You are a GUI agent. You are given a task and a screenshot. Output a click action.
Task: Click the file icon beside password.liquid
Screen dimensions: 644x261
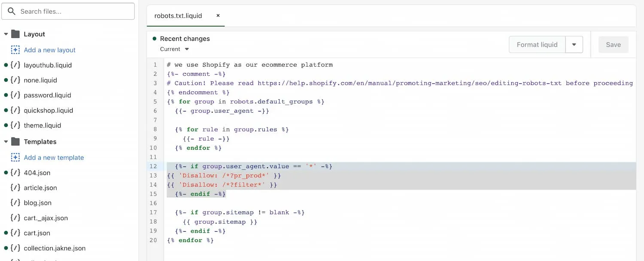tap(15, 95)
